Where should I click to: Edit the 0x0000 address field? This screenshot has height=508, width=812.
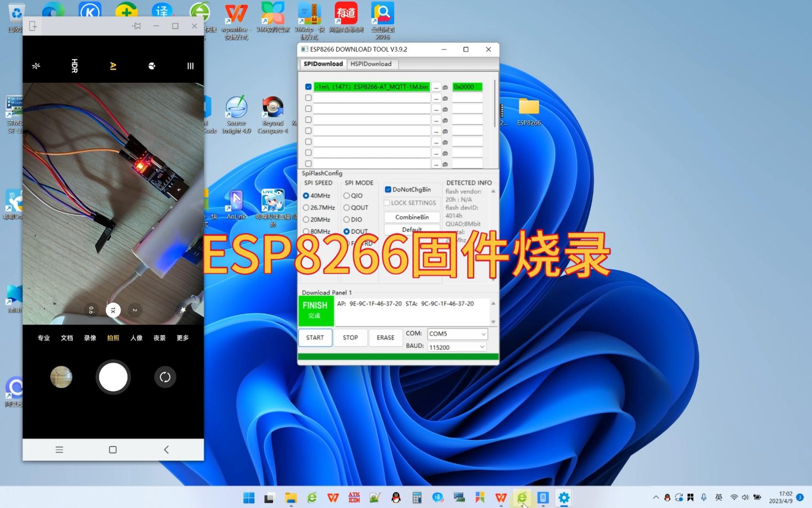(x=467, y=87)
